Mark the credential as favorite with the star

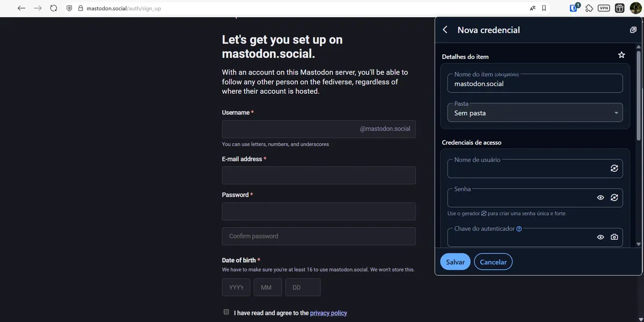click(621, 54)
